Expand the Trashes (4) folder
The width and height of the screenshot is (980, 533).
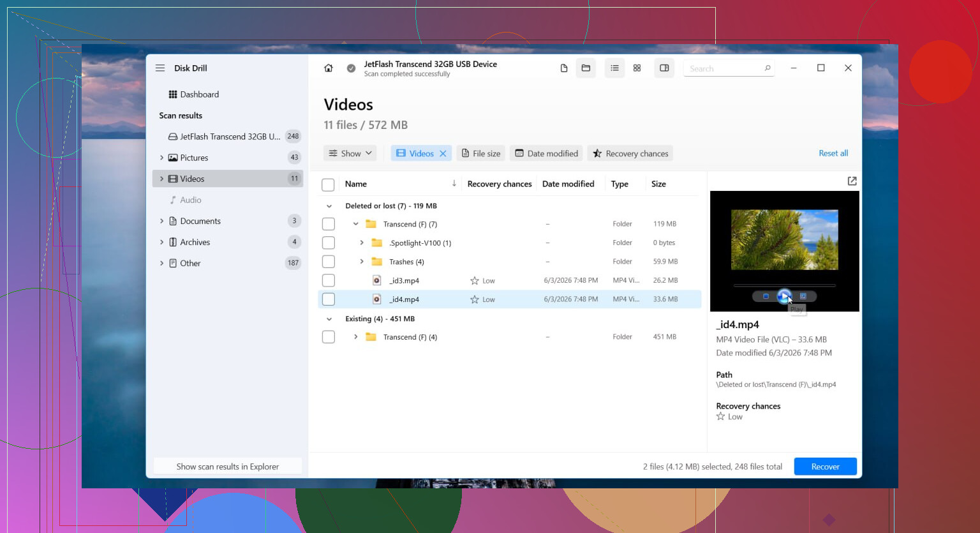362,262
